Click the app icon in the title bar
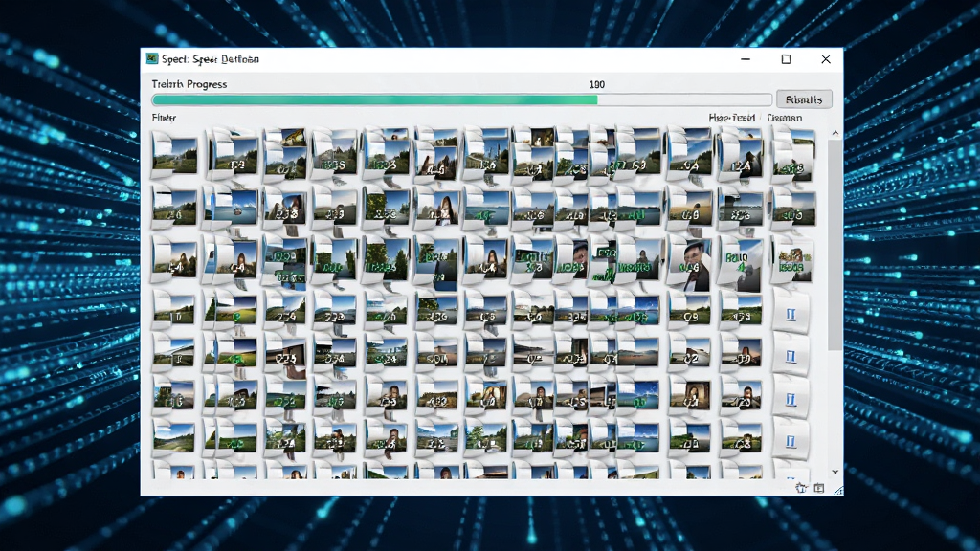980x551 pixels. (x=152, y=58)
